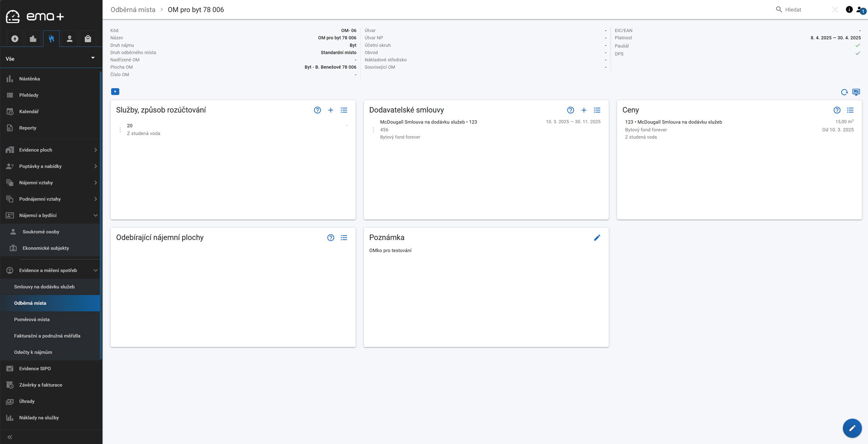Open the dashboard layout monitor icon
This screenshot has width=868, height=444.
856,92
